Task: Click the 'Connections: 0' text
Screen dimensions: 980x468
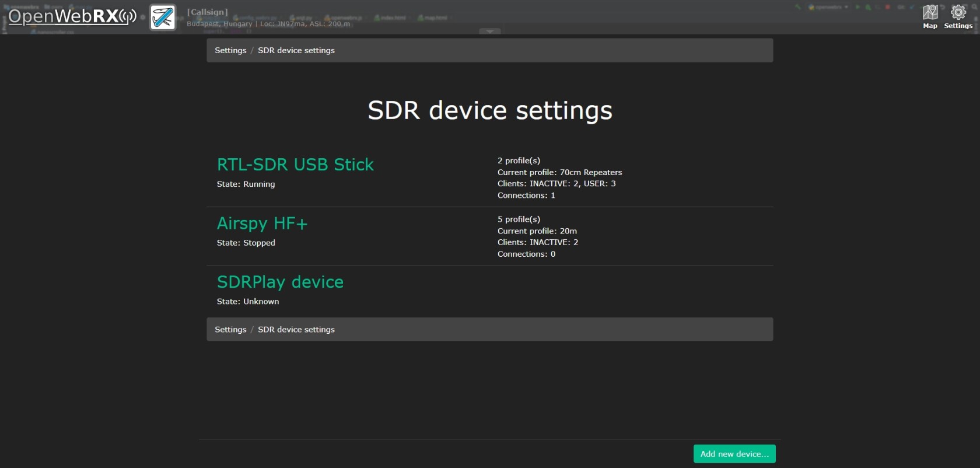Action: [x=526, y=254]
